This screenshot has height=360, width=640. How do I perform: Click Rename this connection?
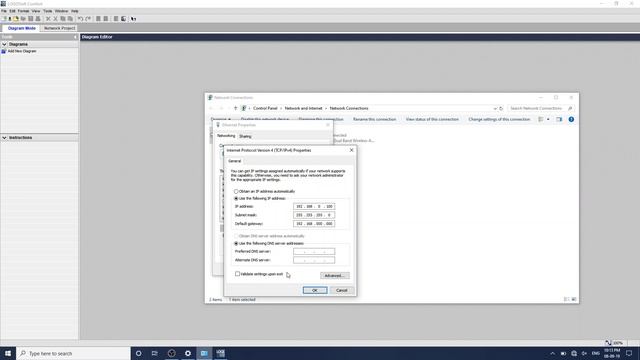374,119
